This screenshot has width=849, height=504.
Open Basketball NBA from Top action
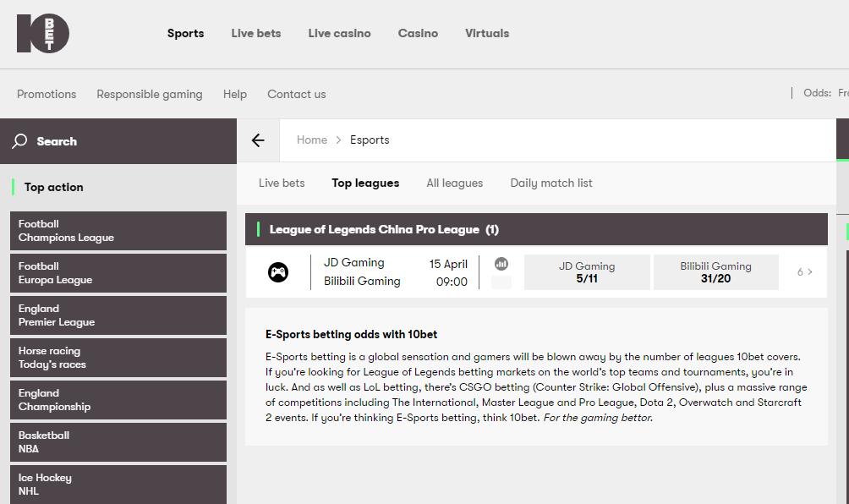(118, 441)
